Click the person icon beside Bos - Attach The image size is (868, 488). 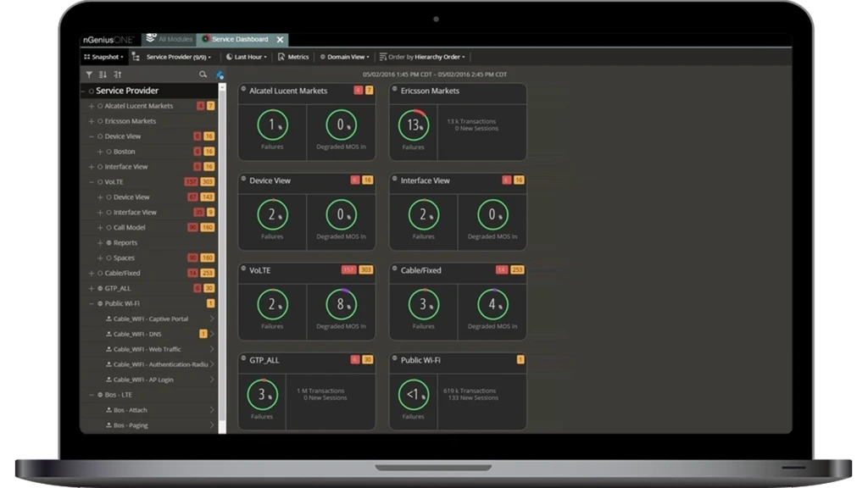click(108, 410)
